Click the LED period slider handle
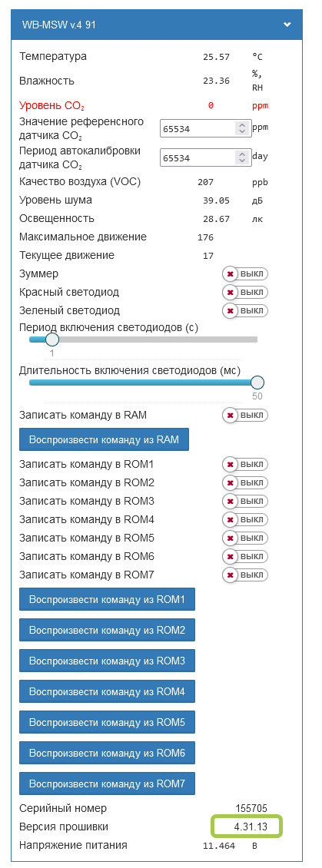 (x=51, y=340)
